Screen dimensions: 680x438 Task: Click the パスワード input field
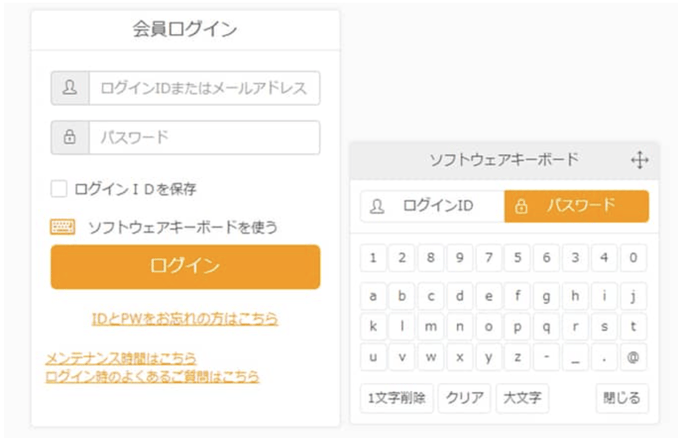[204, 137]
